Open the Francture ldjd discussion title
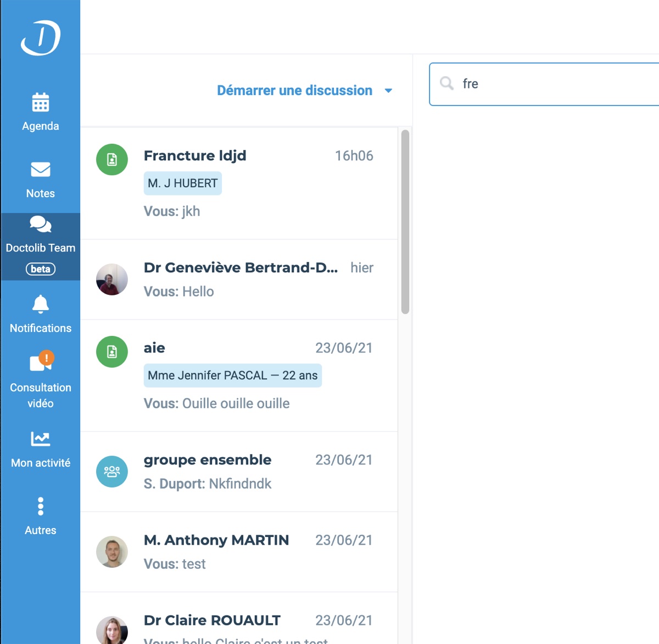 click(x=195, y=156)
